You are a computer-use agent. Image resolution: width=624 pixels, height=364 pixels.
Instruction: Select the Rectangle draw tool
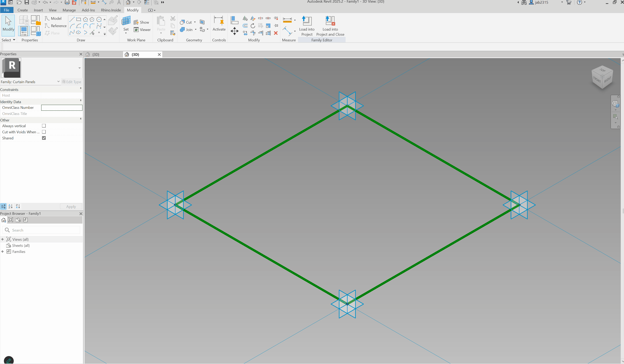[79, 19]
